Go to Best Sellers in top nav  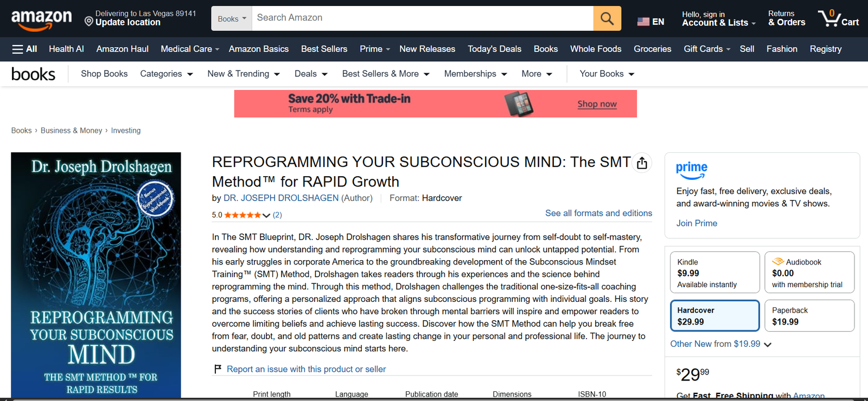pos(324,49)
